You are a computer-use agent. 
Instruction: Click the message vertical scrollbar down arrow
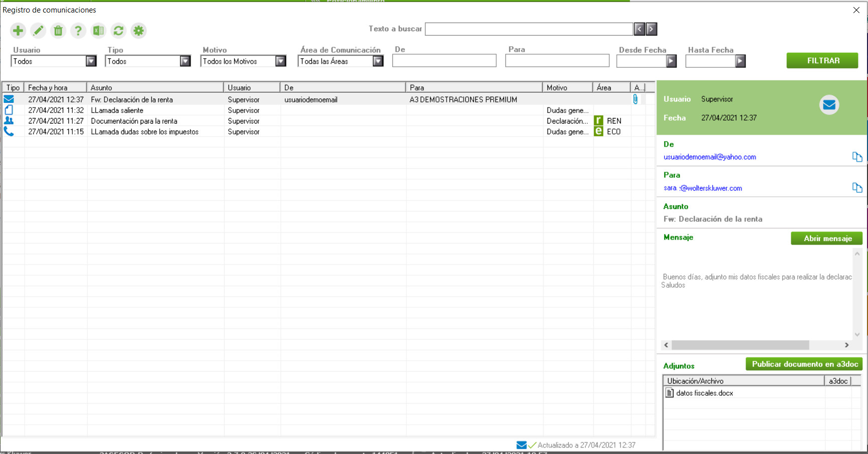click(x=857, y=334)
